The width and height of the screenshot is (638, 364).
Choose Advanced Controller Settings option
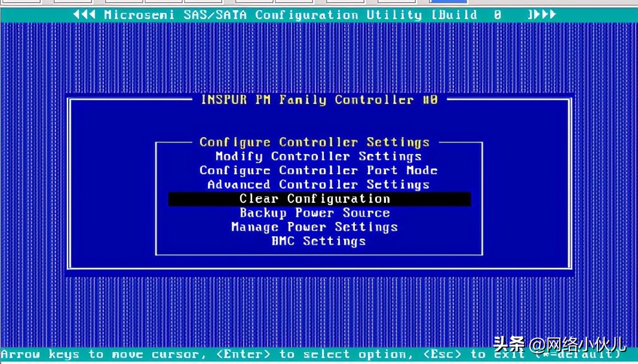point(318,185)
